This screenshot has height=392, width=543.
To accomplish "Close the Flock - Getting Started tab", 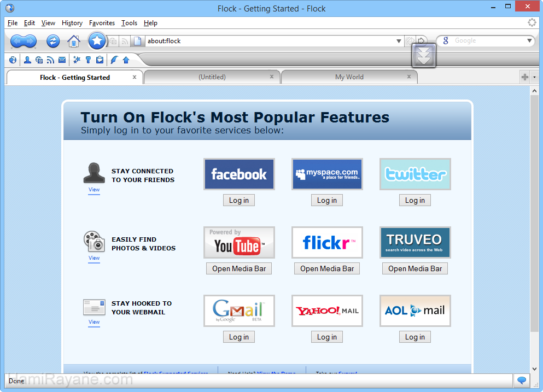I will pyautogui.click(x=135, y=77).
